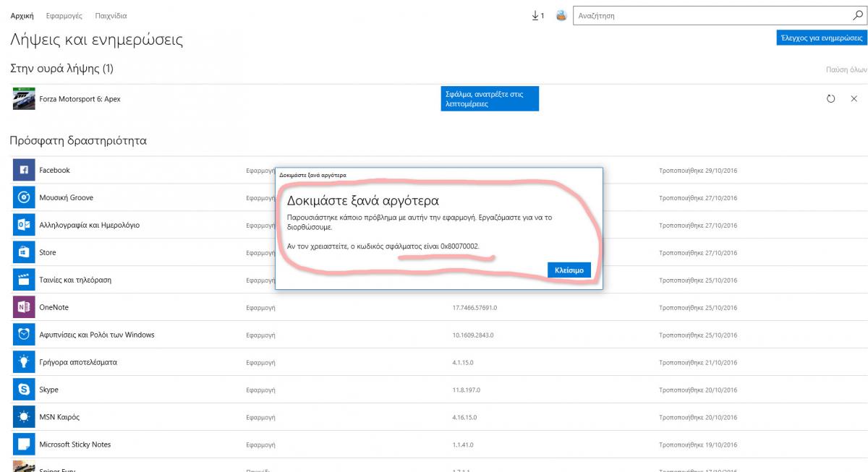Click the Παύση όλων link

click(x=846, y=70)
